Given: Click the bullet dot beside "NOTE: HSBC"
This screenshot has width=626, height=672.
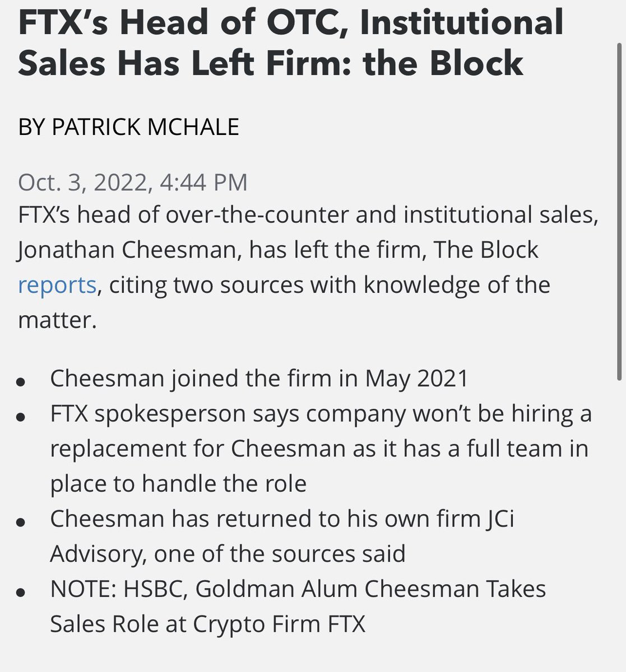Looking at the screenshot, I should [21, 592].
